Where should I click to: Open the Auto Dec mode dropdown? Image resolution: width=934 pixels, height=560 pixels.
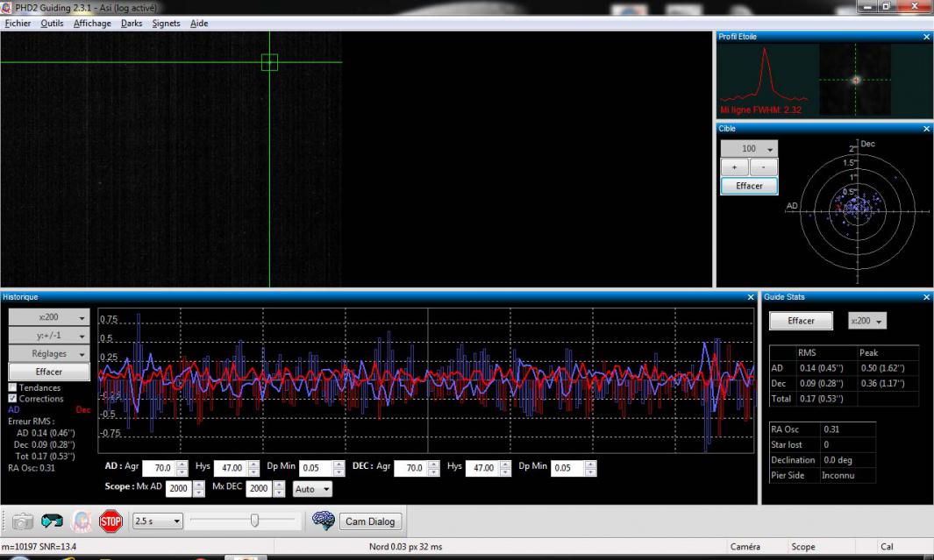click(x=314, y=488)
